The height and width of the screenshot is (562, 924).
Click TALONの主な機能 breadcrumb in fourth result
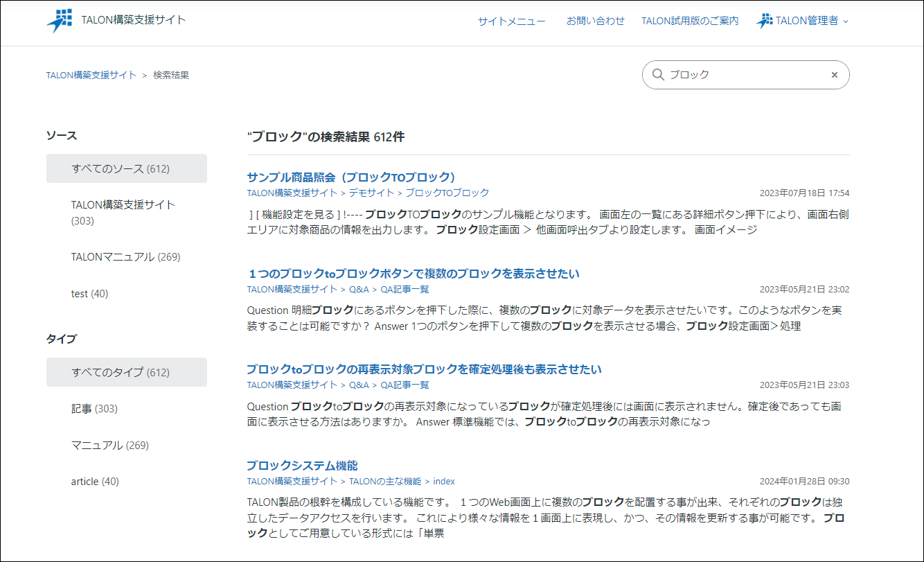(385, 481)
